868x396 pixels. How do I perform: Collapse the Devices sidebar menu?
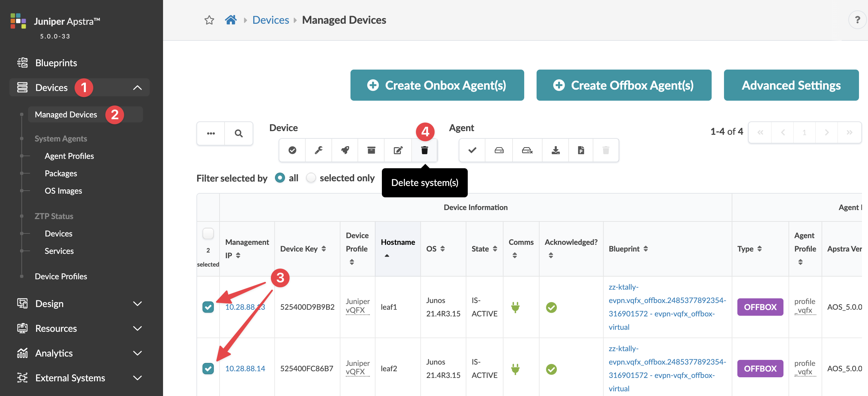pyautogui.click(x=137, y=88)
